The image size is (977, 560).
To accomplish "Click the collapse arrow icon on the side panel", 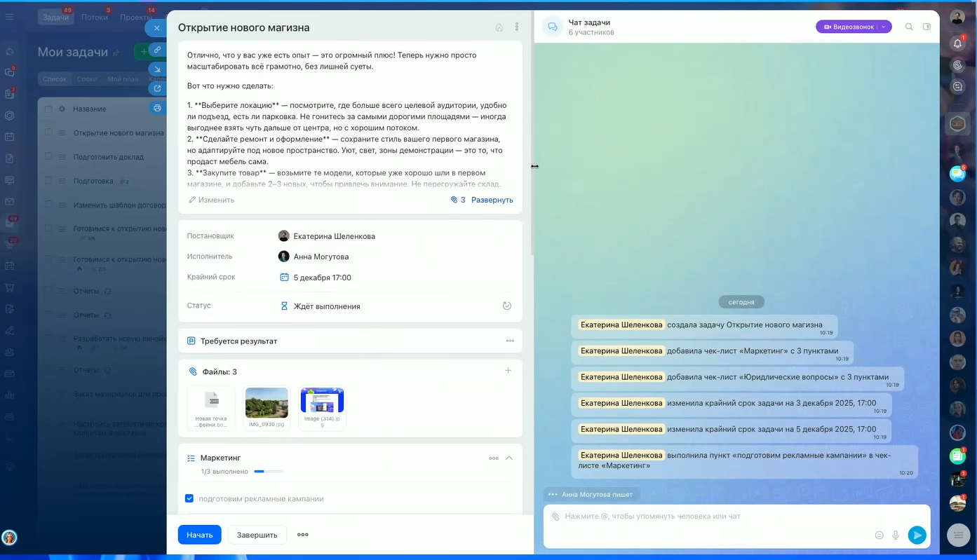I will tap(157, 69).
